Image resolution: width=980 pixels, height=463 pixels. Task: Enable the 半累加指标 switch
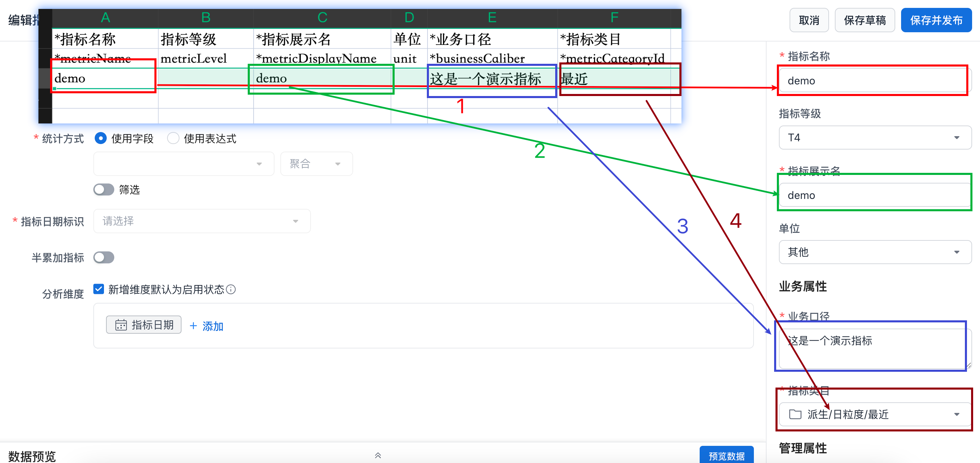point(104,257)
